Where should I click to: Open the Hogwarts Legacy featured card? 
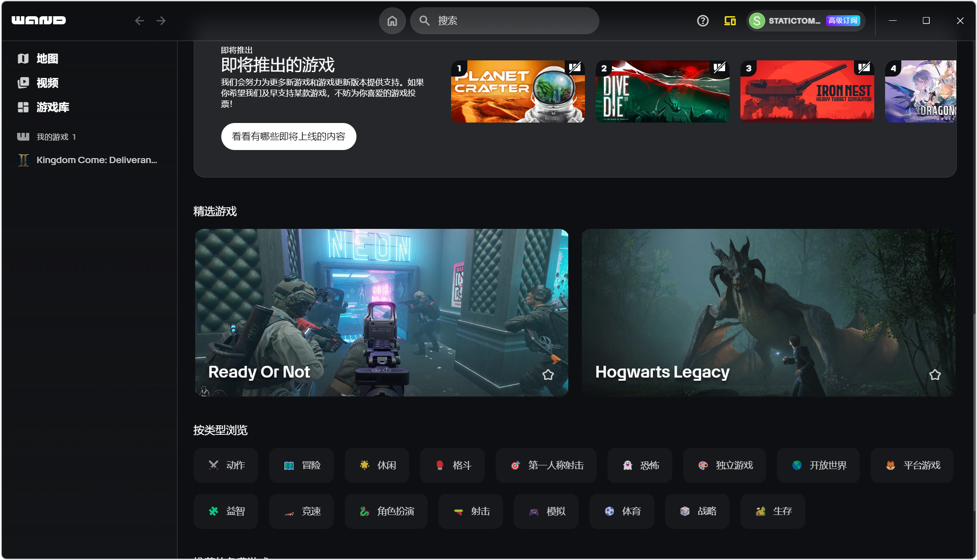(768, 313)
